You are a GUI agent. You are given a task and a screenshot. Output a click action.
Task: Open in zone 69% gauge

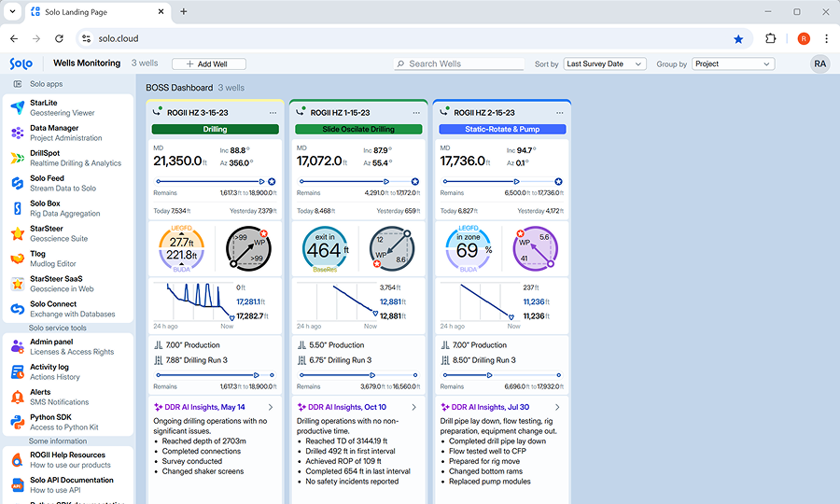[x=469, y=249]
